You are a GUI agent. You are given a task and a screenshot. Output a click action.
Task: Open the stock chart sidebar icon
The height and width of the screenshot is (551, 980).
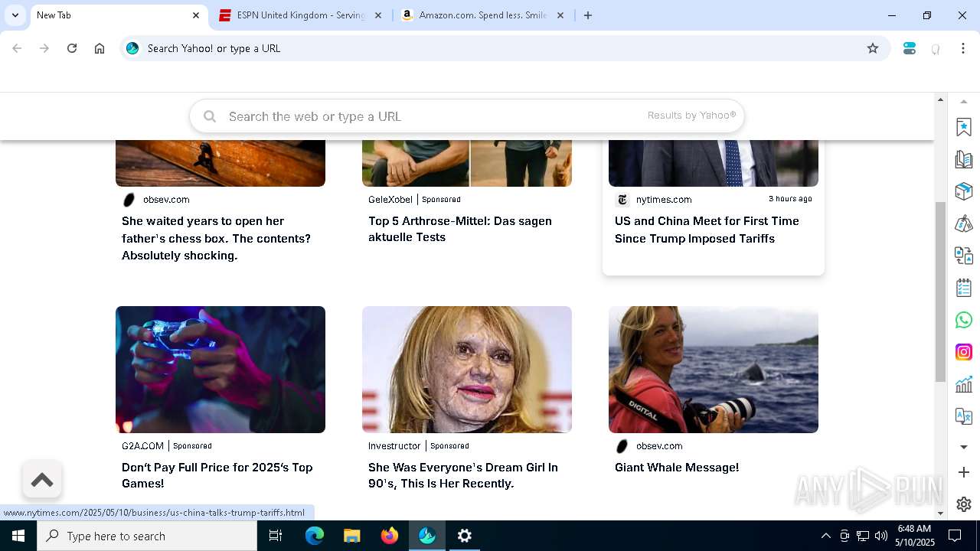(x=964, y=384)
